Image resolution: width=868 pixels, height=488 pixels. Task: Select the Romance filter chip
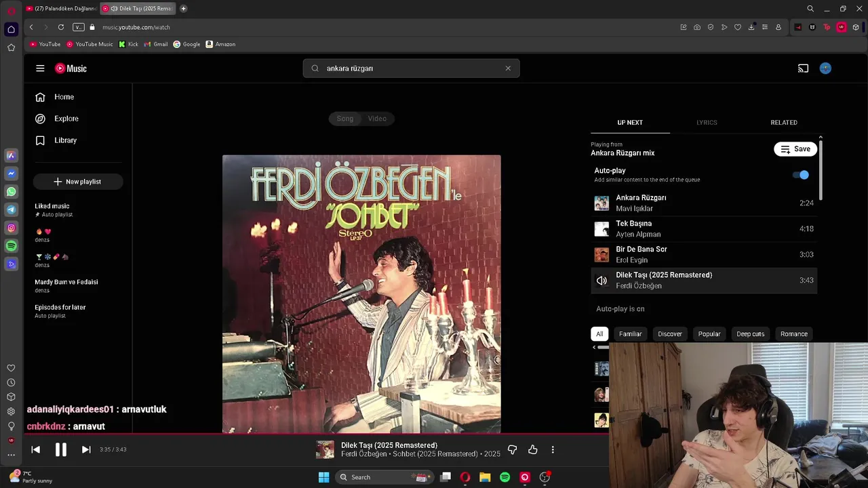(x=794, y=334)
